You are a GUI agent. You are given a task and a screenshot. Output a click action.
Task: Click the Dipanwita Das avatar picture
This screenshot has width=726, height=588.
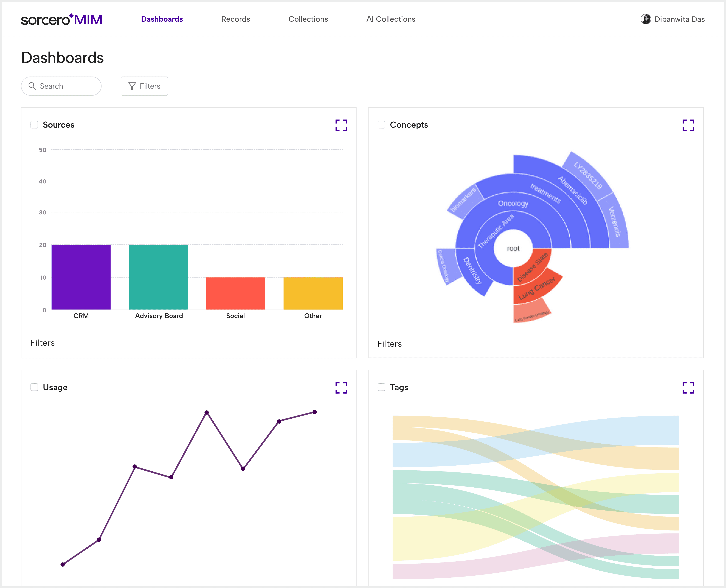pos(645,19)
